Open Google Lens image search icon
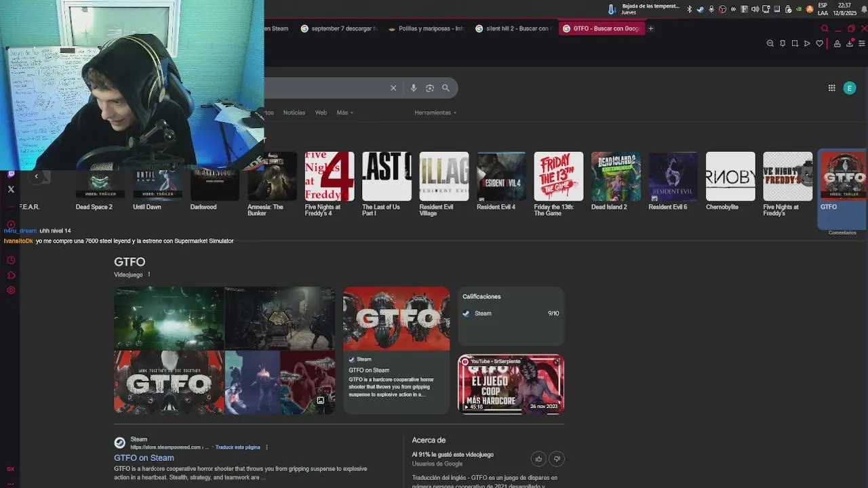 click(x=430, y=88)
